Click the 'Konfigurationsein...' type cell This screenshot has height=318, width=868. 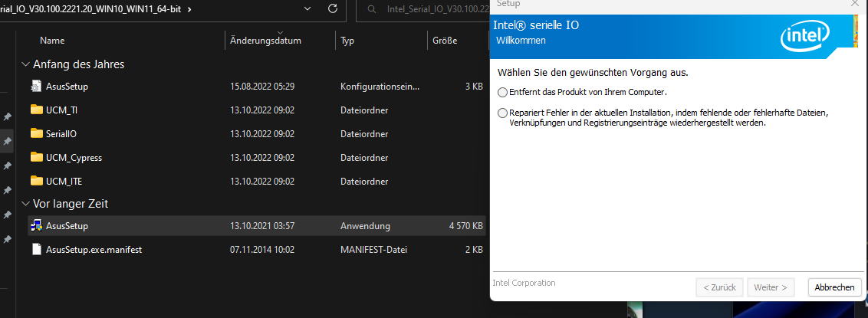coord(380,87)
